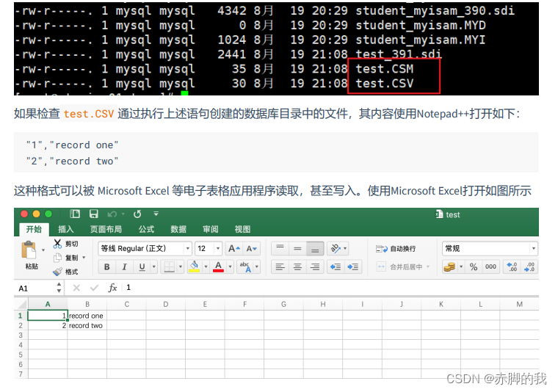Apply percent style number format
Viewport: 558px width, 392px height.
tap(474, 266)
